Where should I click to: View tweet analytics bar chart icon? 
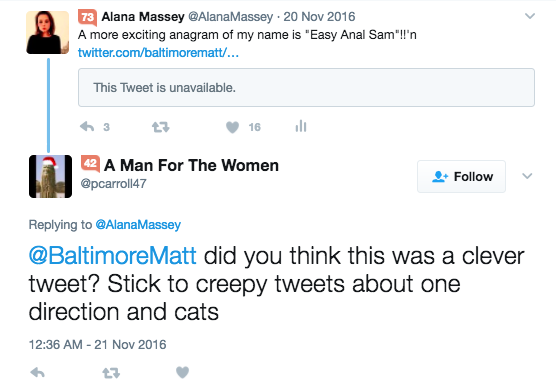coord(301,126)
